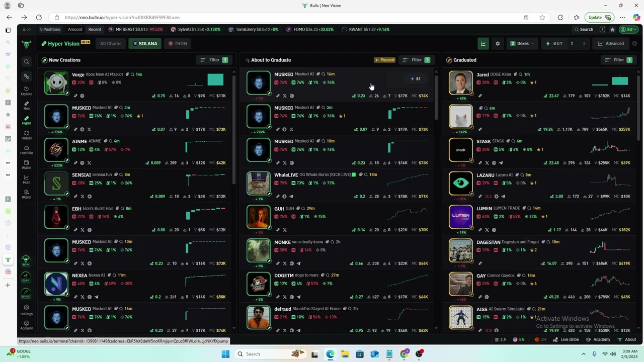Click X (Twitter) icon on AINME row

[89, 163]
